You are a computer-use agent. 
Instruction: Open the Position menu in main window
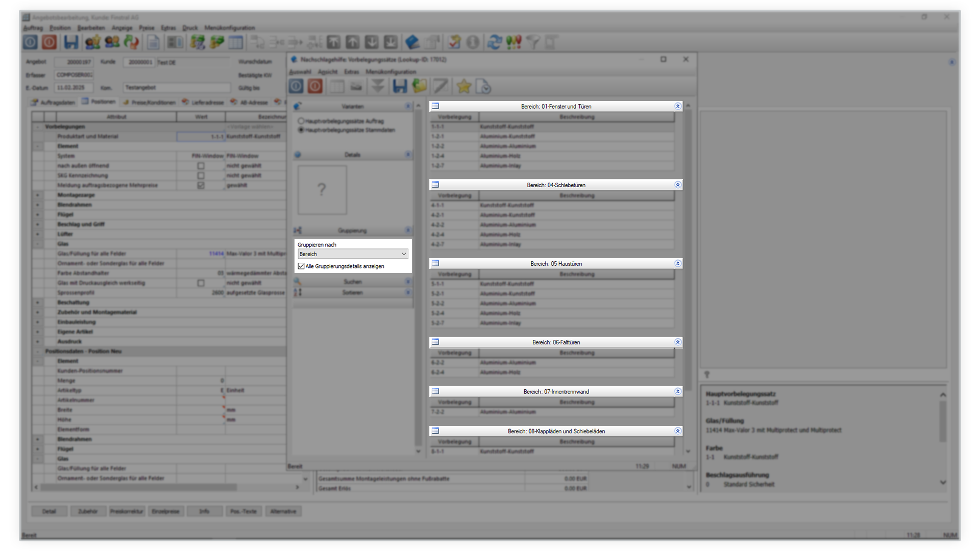pos(60,28)
